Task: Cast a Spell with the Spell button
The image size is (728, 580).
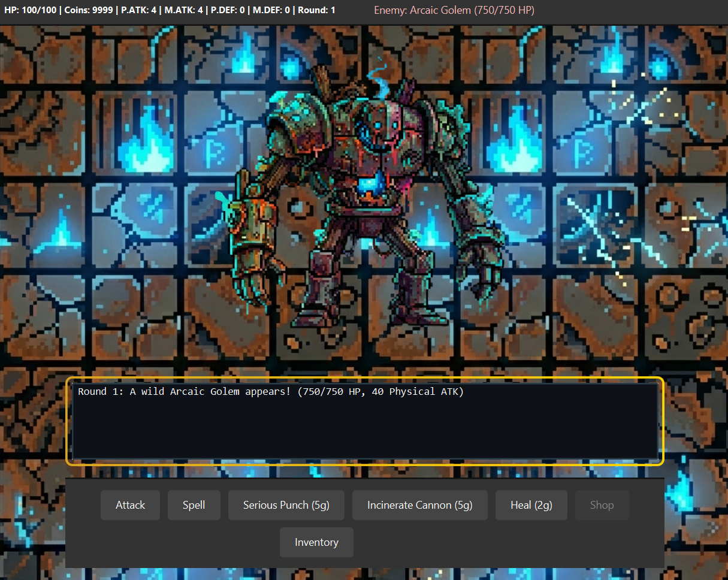Action: [x=194, y=505]
